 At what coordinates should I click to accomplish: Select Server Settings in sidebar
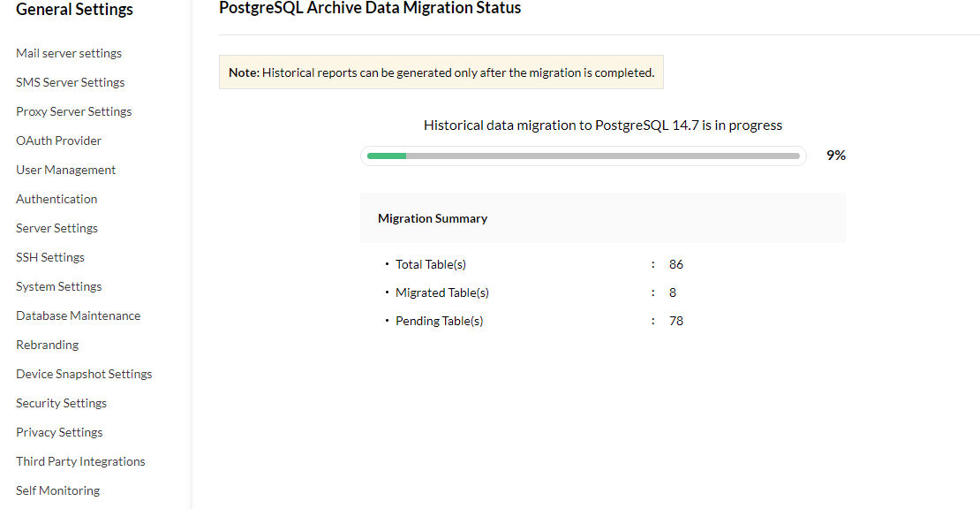(57, 228)
